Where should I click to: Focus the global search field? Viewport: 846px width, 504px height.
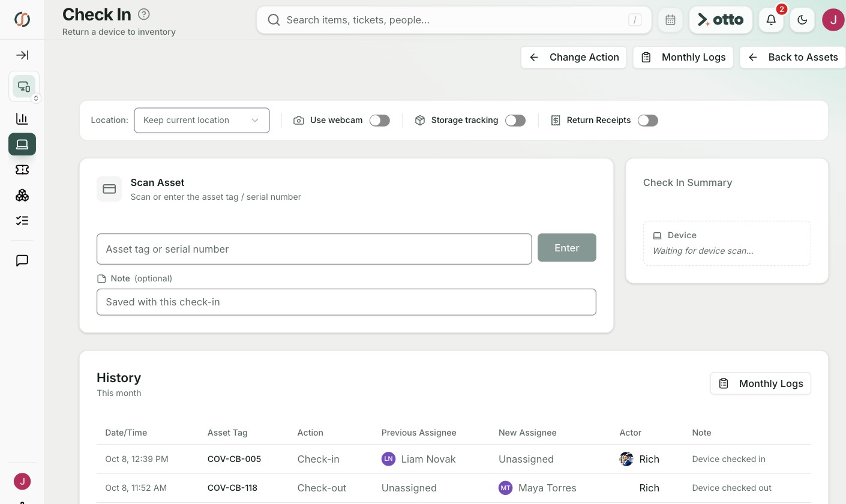[454, 20]
